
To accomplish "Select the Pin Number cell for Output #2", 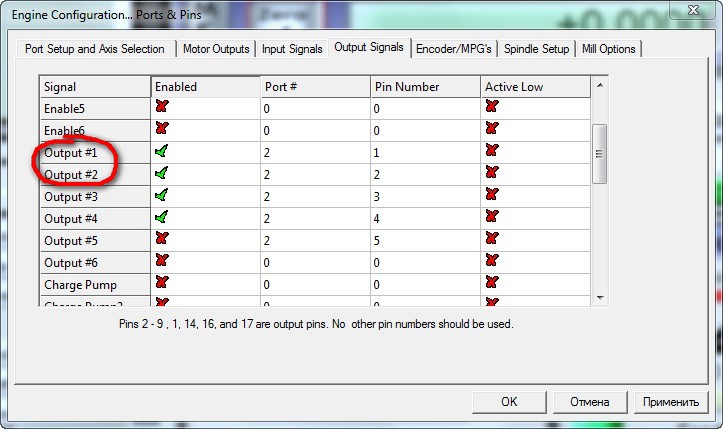I will click(x=426, y=175).
